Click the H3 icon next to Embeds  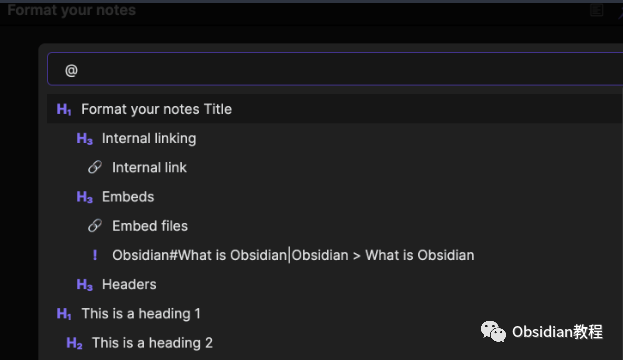pyautogui.click(x=85, y=197)
